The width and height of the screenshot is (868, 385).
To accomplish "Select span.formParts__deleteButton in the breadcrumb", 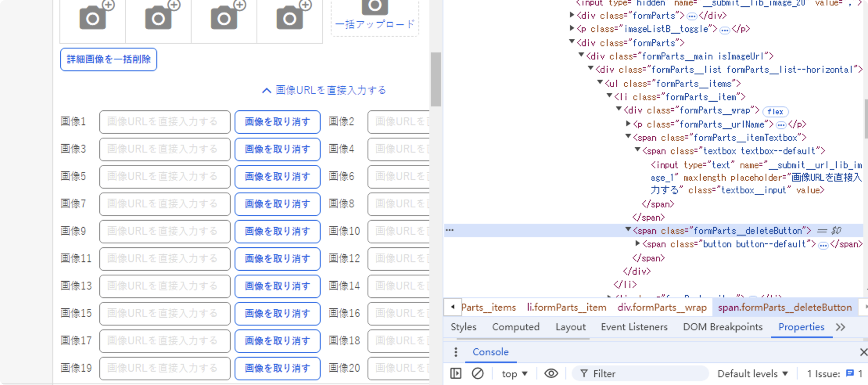I will [x=785, y=308].
